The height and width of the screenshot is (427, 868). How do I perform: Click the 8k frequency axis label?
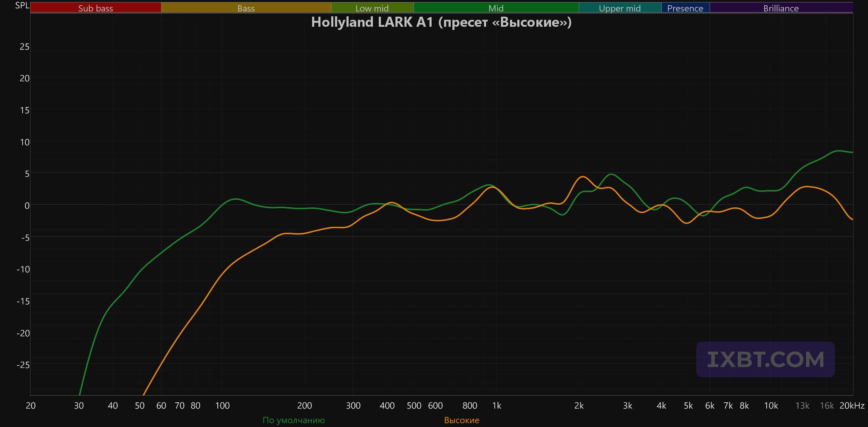click(744, 405)
